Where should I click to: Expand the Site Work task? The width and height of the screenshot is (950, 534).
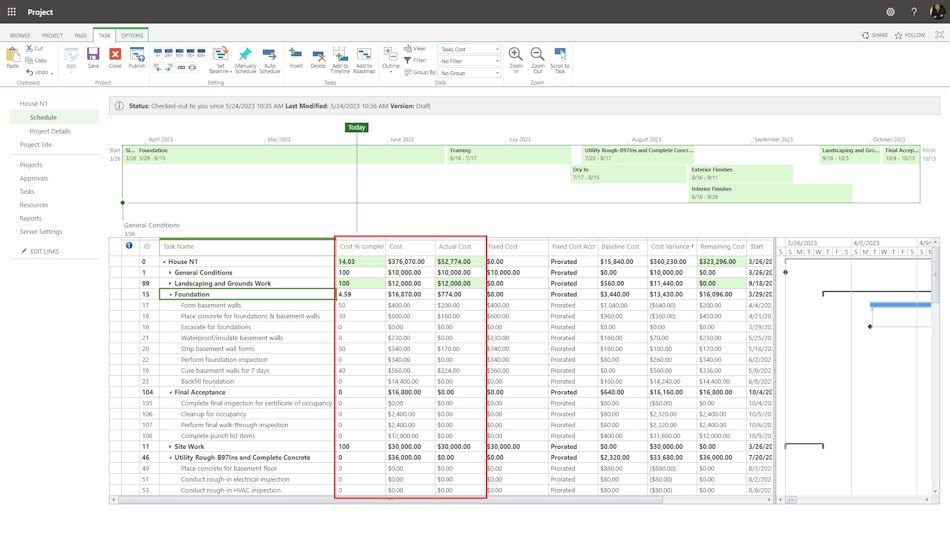click(x=170, y=447)
